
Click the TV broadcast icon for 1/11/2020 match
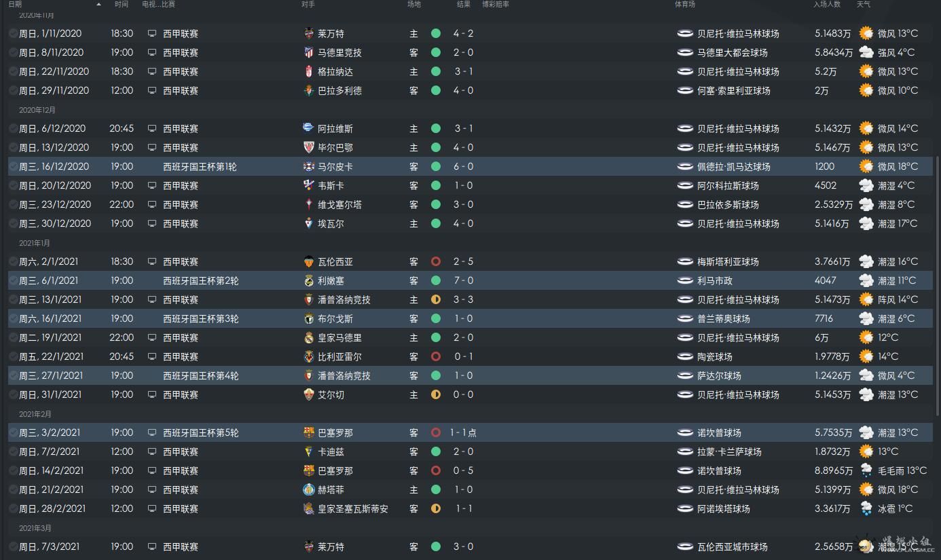coord(151,33)
